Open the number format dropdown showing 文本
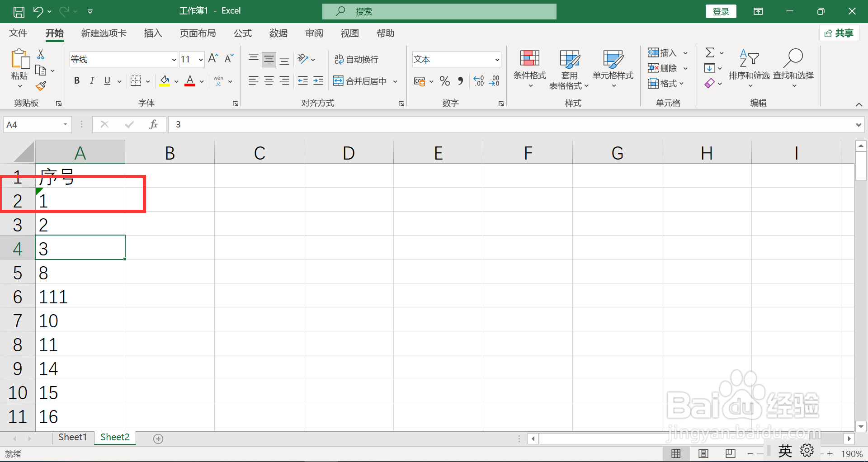 tap(497, 60)
